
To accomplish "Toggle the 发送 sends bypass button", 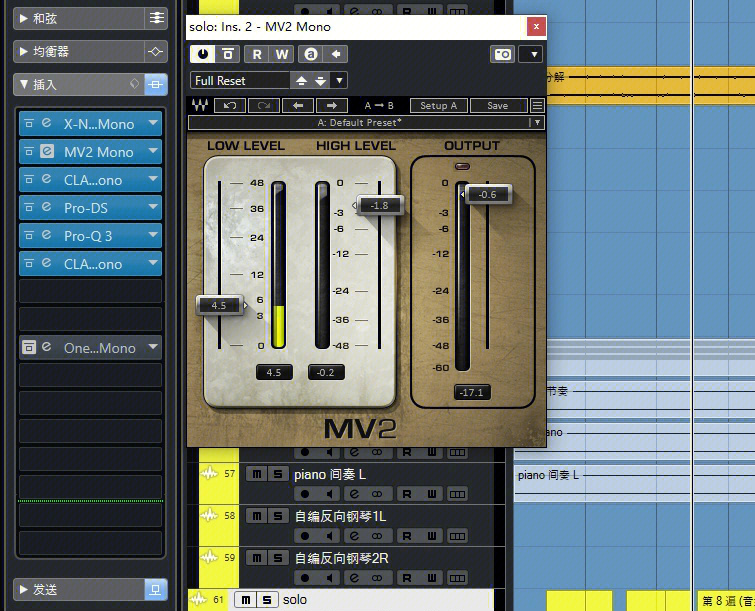I will click(156, 589).
